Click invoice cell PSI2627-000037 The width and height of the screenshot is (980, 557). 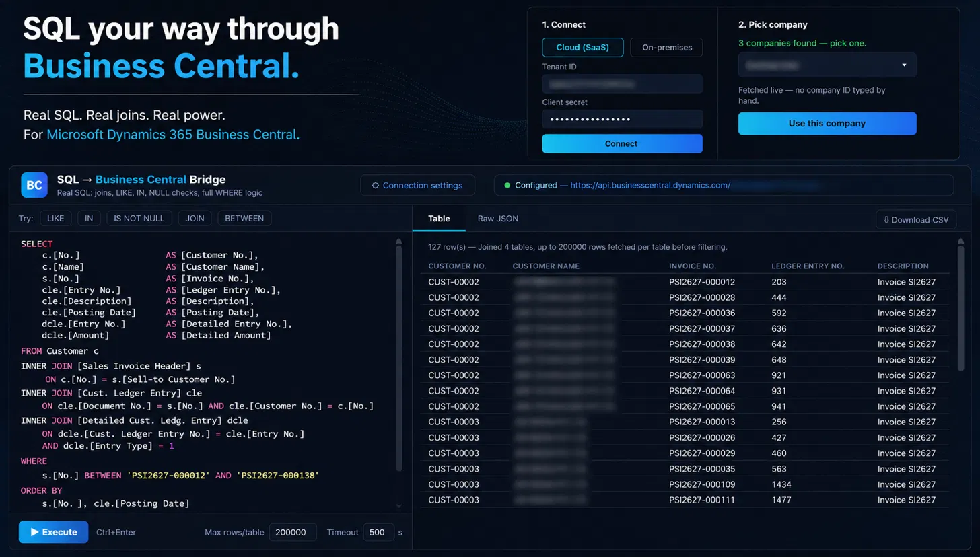tap(702, 328)
